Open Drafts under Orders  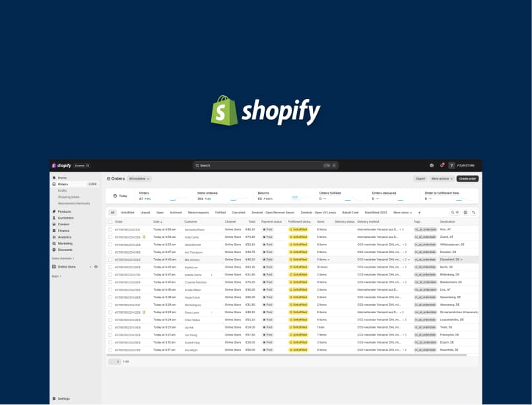[x=62, y=190]
